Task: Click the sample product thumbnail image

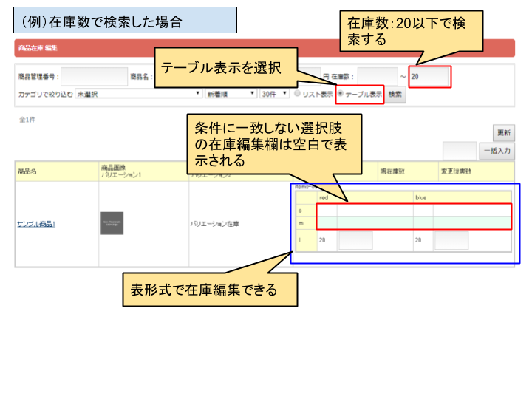Action: (x=112, y=223)
